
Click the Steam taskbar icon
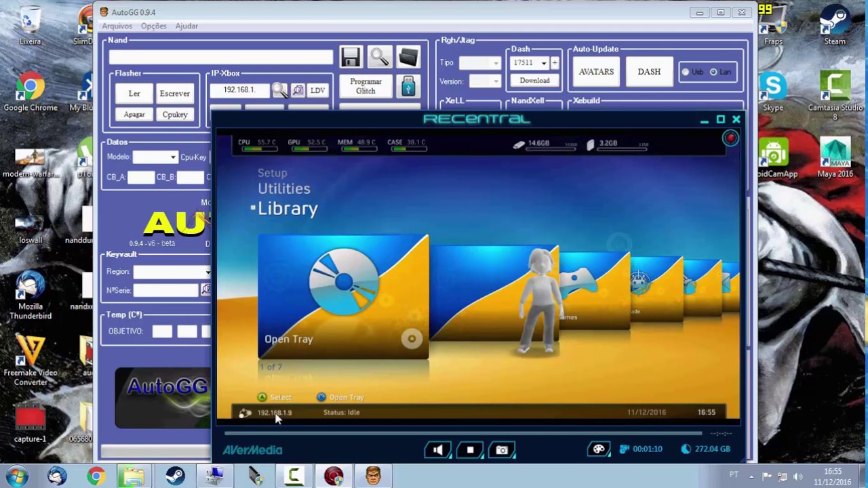click(x=175, y=476)
